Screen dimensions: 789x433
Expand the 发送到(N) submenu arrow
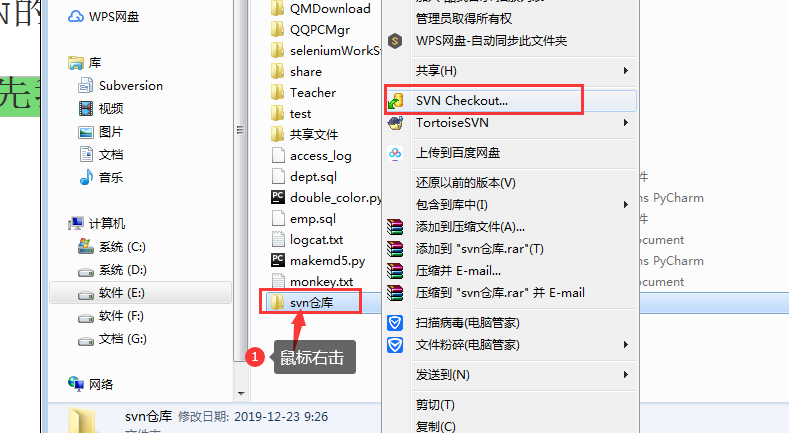point(625,375)
